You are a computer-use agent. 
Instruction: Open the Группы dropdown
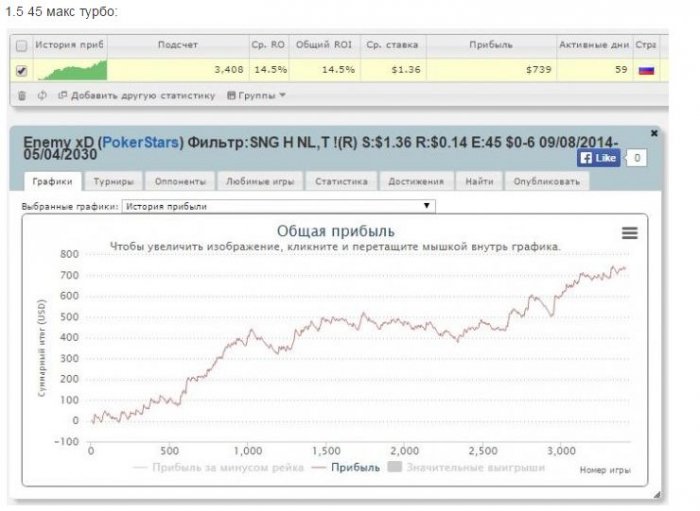[x=256, y=96]
